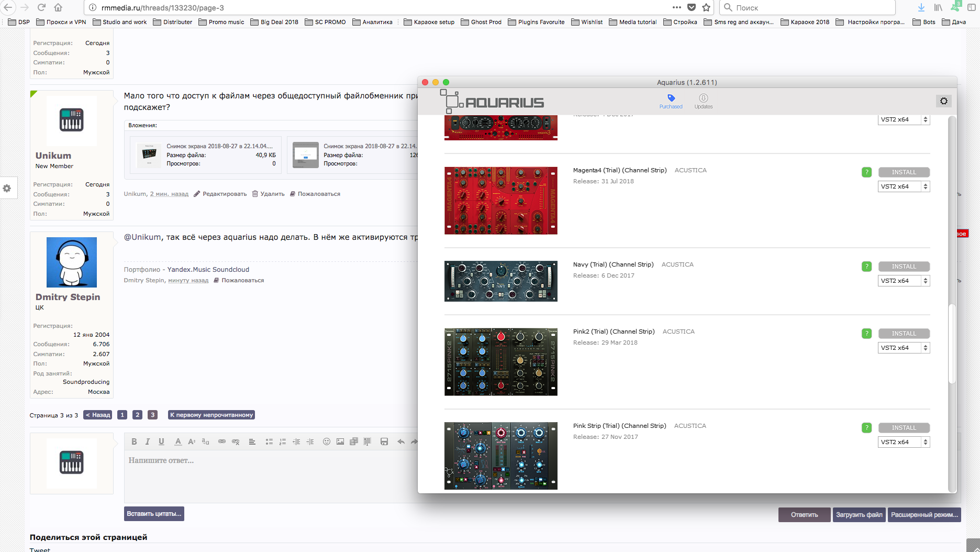This screenshot has width=980, height=552.
Task: Insert media in the reply
Action: (354, 441)
